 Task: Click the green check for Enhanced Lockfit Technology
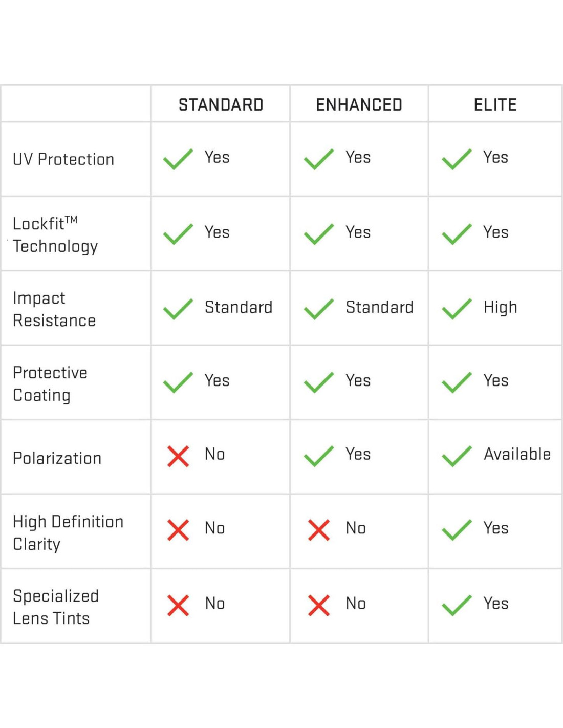pos(319,234)
